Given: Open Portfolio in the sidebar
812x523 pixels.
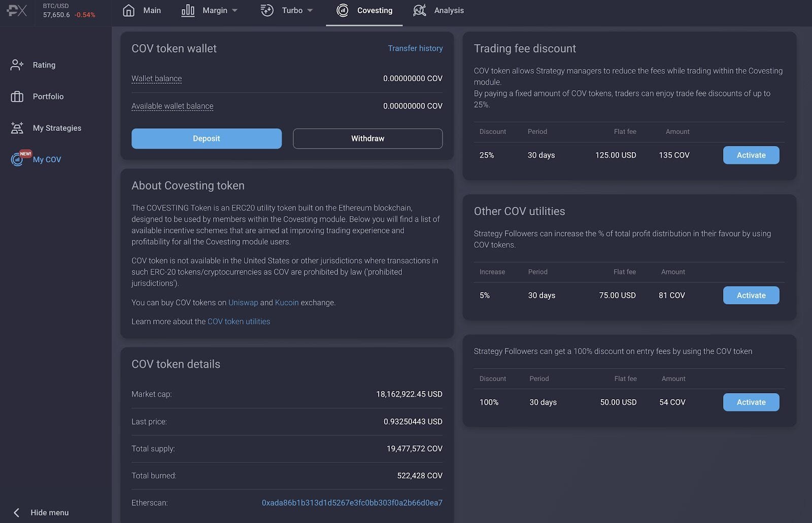Looking at the screenshot, I should click(x=48, y=96).
